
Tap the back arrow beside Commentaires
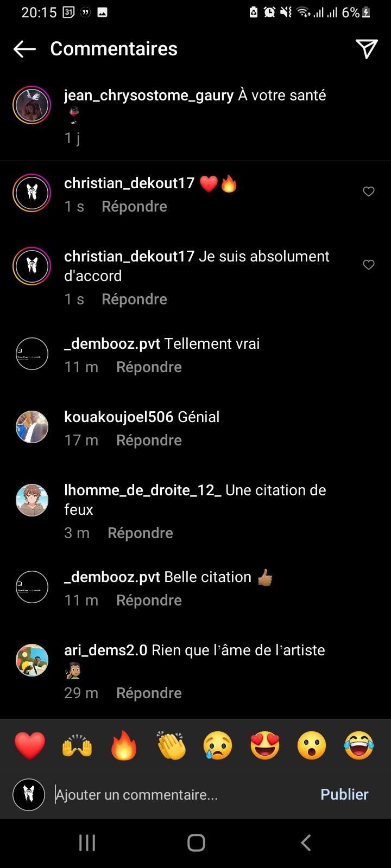point(24,49)
